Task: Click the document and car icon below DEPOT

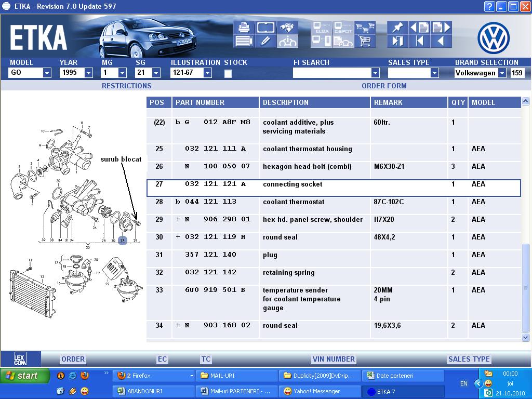Action: [x=343, y=41]
